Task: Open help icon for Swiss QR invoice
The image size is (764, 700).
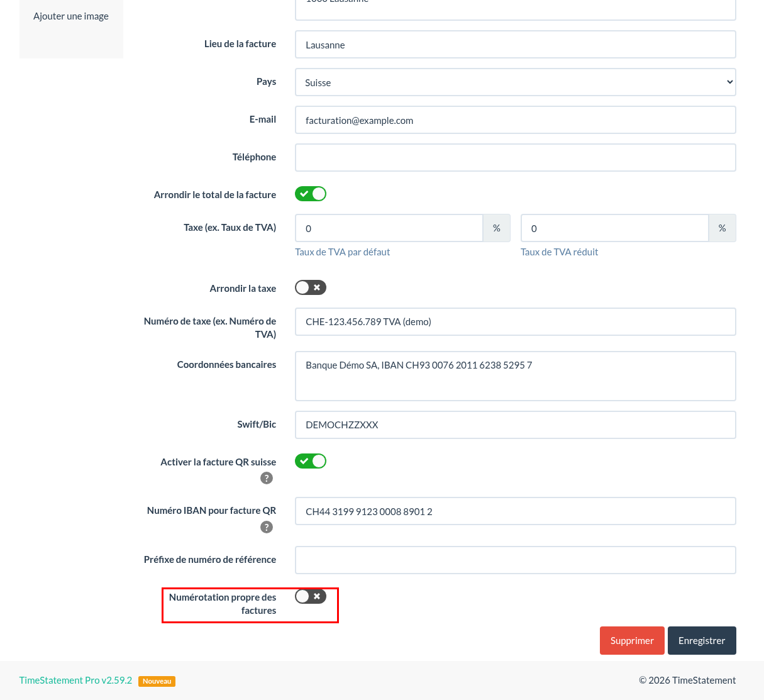Action: (x=267, y=478)
